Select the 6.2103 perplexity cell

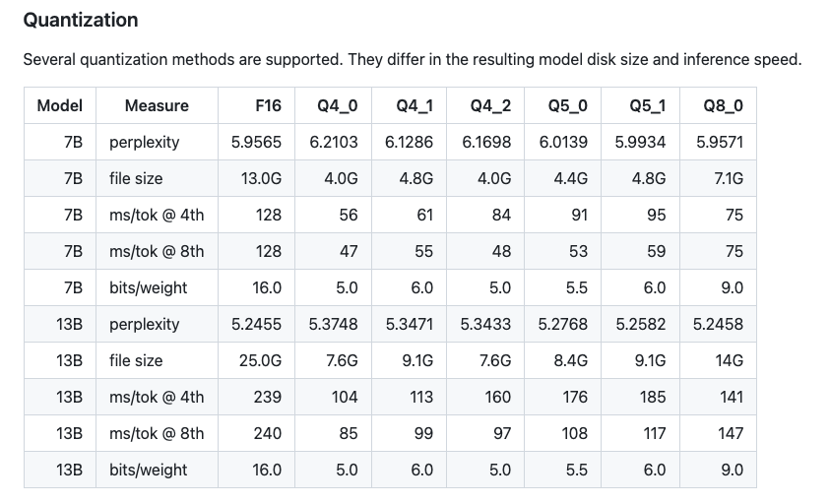coord(334,142)
